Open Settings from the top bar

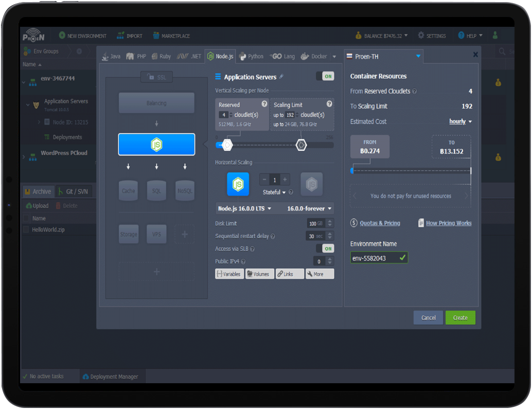click(432, 36)
